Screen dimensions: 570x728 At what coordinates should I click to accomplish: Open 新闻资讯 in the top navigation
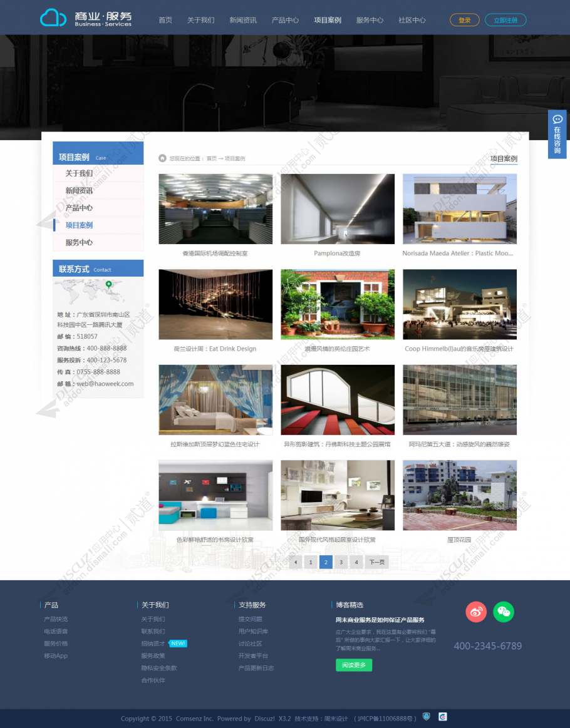pos(243,20)
